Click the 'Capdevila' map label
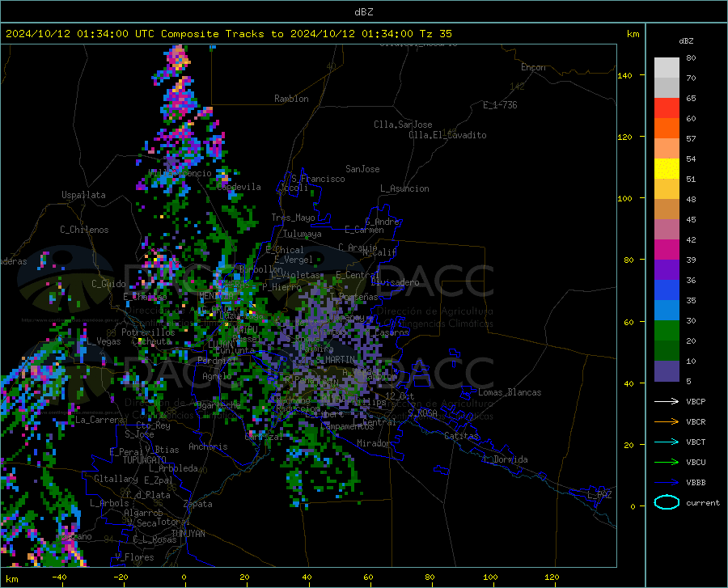This screenshot has width=728, height=588. click(x=239, y=187)
